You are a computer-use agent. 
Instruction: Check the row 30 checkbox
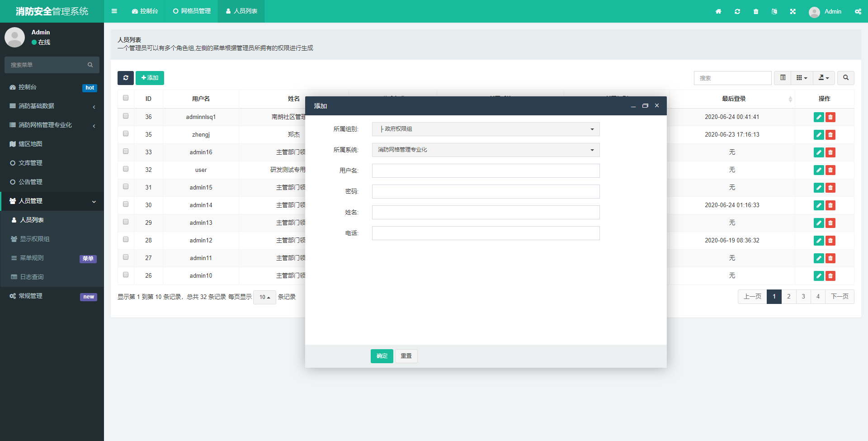(126, 204)
